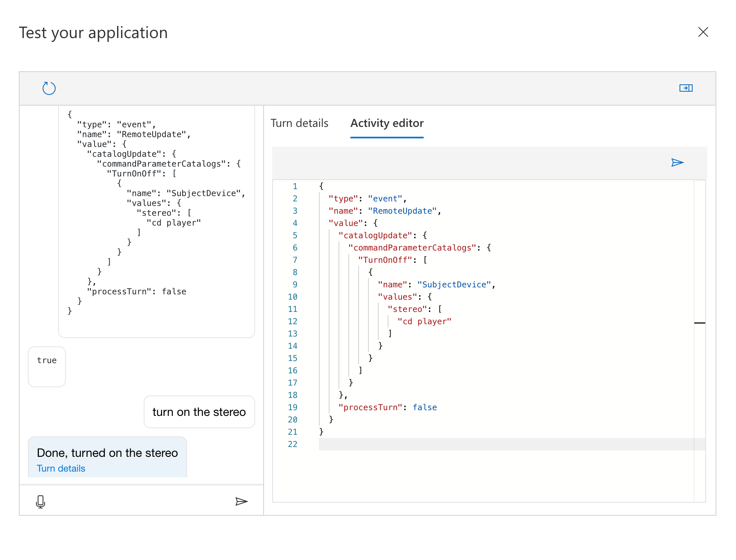This screenshot has width=736, height=560.
Task: Click line number 1 in editor gutter
Action: [x=295, y=186]
